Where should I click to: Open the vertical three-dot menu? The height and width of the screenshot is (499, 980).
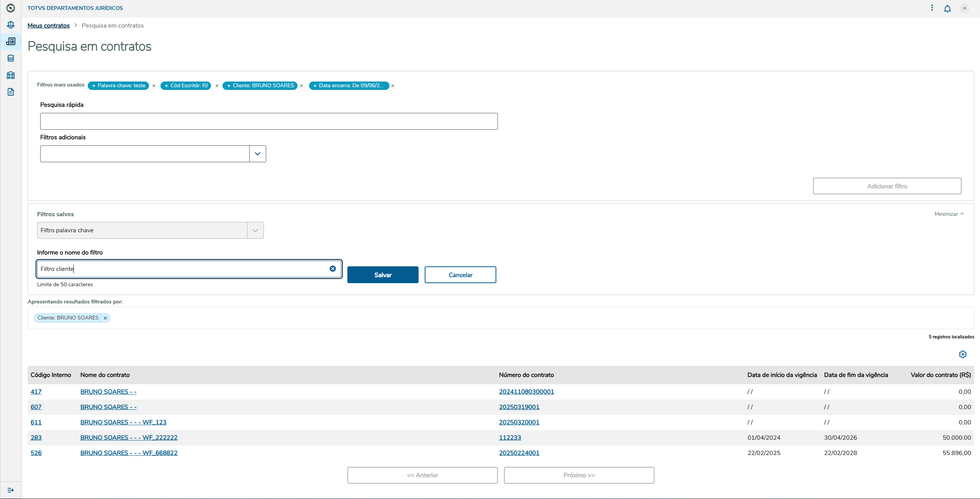coord(932,8)
